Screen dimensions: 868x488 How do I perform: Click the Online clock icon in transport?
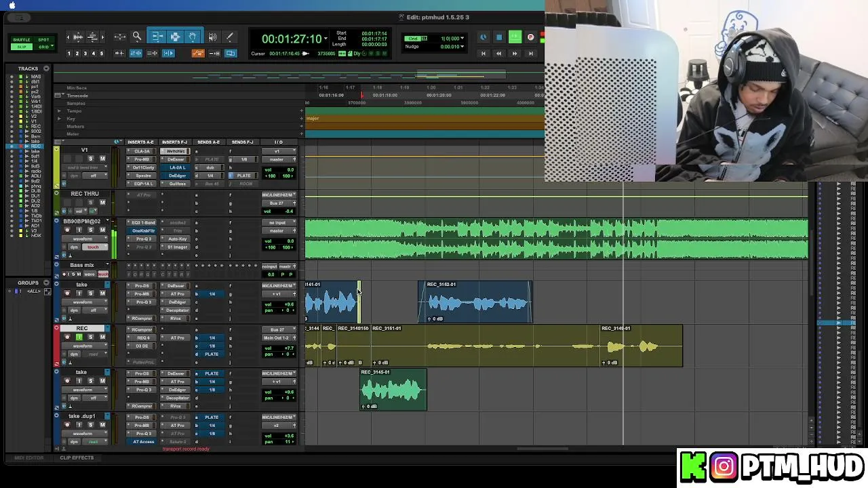click(x=483, y=37)
